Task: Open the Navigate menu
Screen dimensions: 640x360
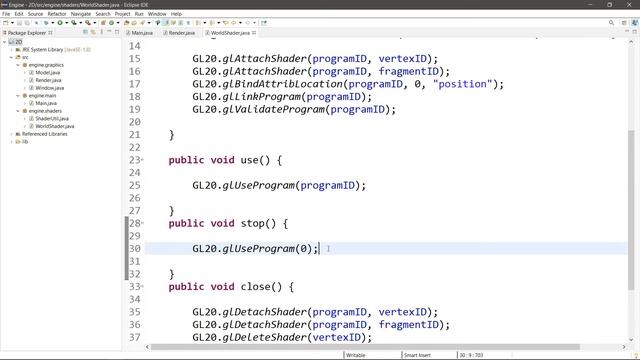Action: click(81, 14)
